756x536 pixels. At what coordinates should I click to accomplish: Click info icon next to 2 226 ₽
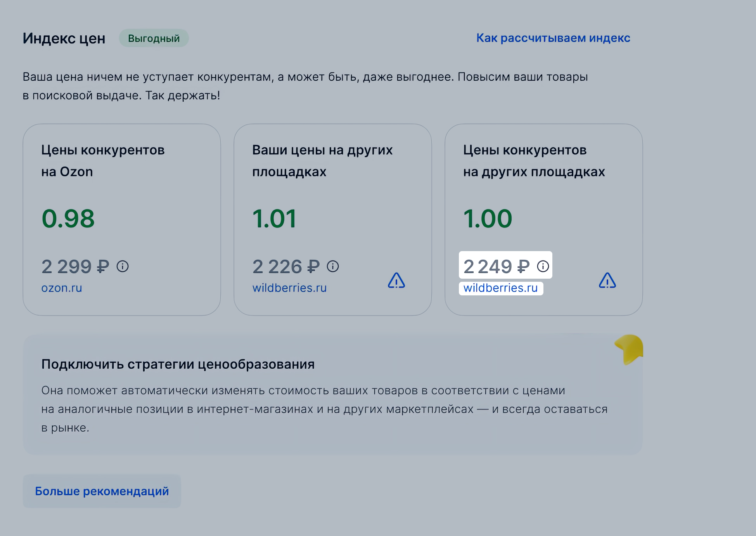[333, 267]
